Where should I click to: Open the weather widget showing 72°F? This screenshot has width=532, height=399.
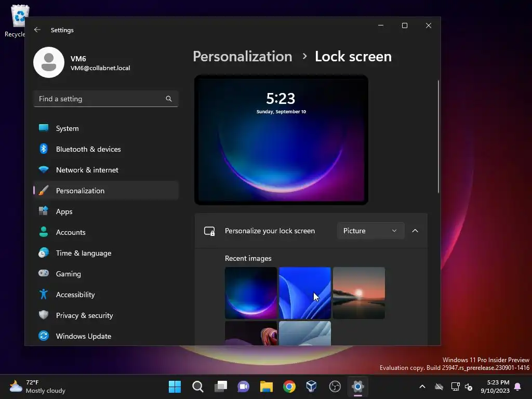(37, 387)
